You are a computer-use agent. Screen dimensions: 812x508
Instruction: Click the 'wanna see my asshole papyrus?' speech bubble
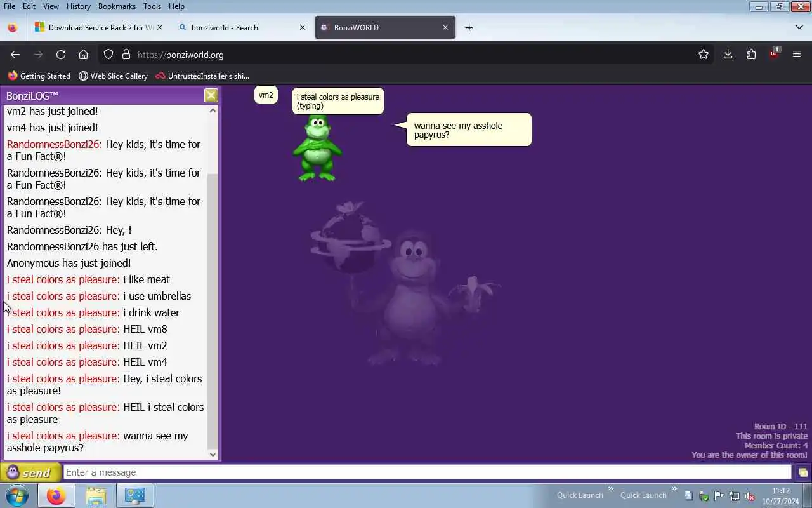tap(469, 130)
